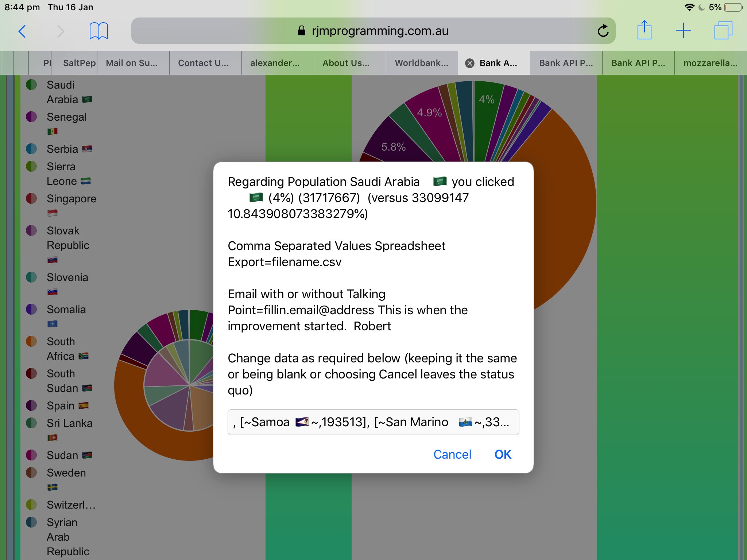
Task: Select the Bank API tab
Action: tap(498, 63)
